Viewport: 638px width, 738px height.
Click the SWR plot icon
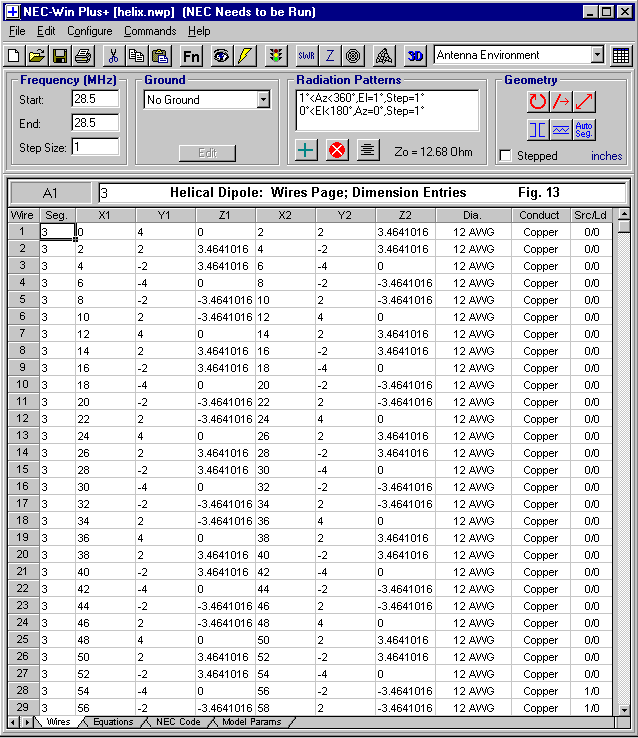pyautogui.click(x=307, y=56)
